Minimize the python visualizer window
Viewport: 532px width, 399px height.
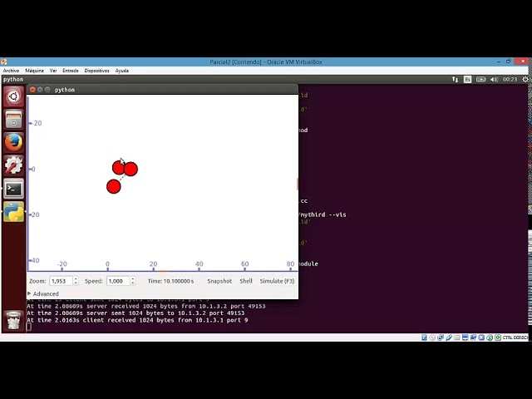tap(40, 90)
